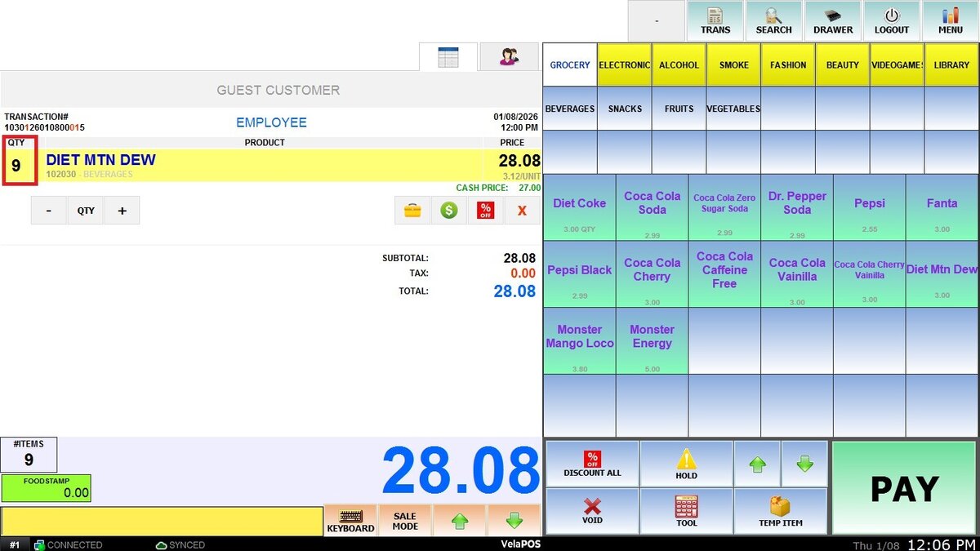Click the green down arrow beside HOLD
980x551 pixels.
[x=804, y=464]
